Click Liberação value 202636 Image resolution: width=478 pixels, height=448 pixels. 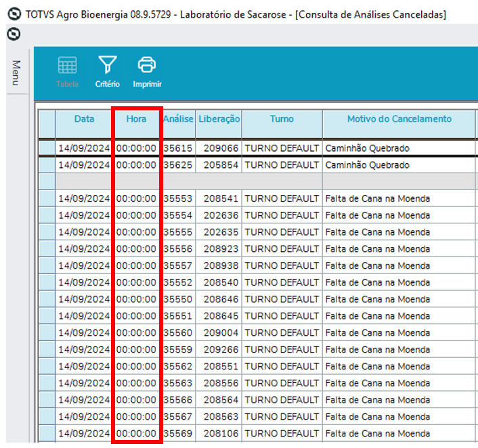click(x=221, y=215)
